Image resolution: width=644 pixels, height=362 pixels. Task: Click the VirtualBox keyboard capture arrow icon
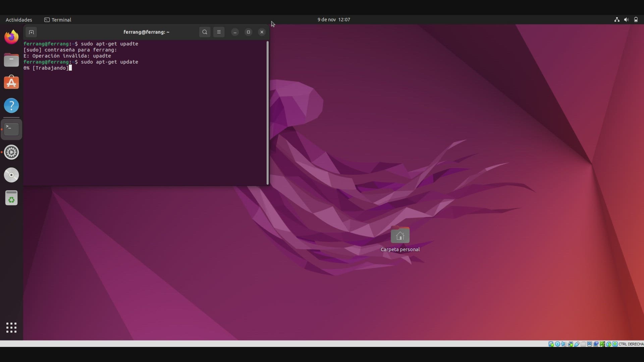[615, 344]
